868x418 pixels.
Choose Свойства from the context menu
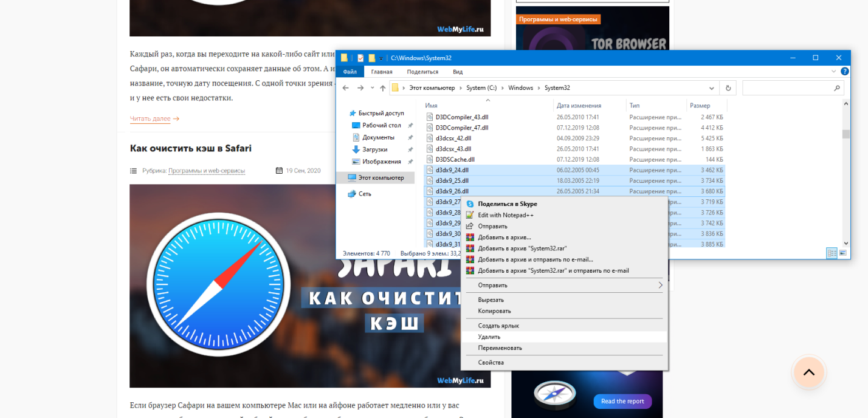click(564, 363)
